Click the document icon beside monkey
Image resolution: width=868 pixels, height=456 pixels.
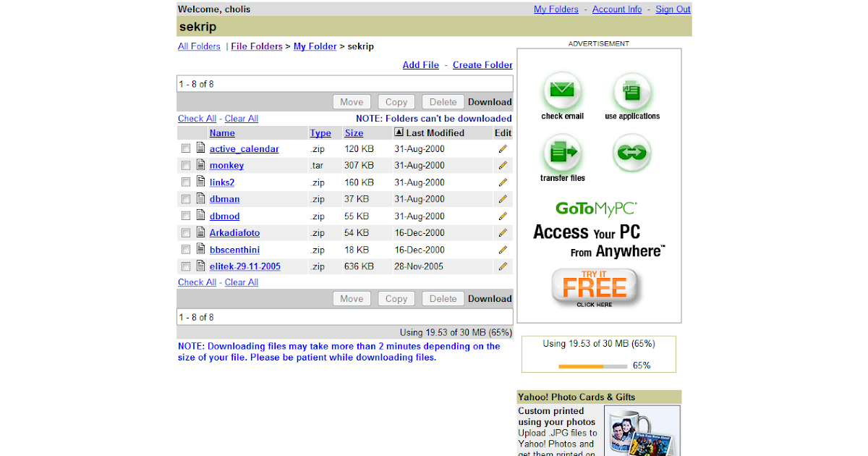pyautogui.click(x=200, y=164)
